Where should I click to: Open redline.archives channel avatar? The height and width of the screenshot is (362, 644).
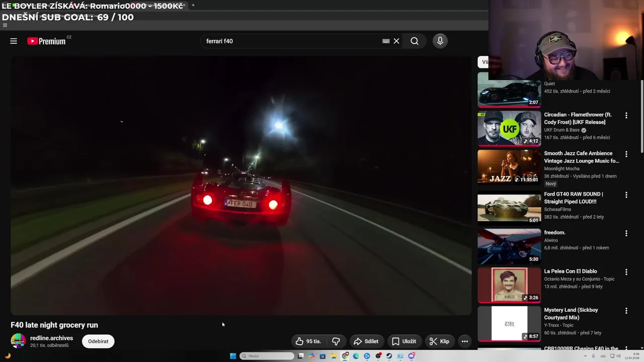pos(19,341)
